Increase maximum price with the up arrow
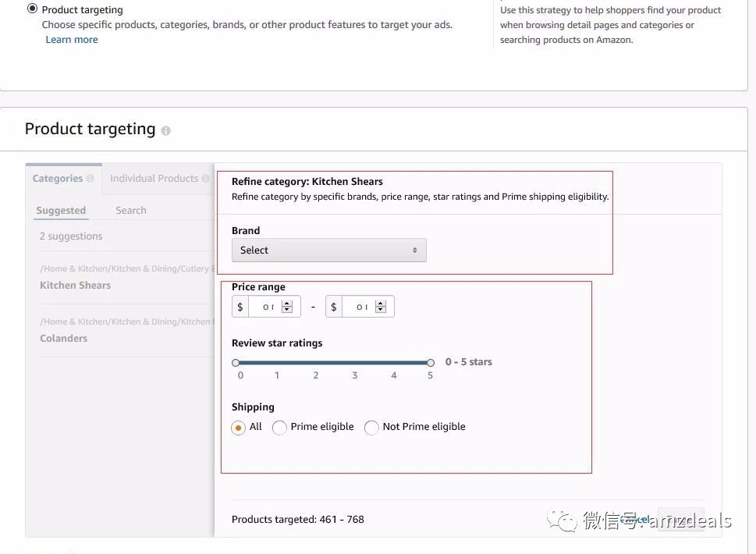Viewport: 756px width, 554px height. 381,304
